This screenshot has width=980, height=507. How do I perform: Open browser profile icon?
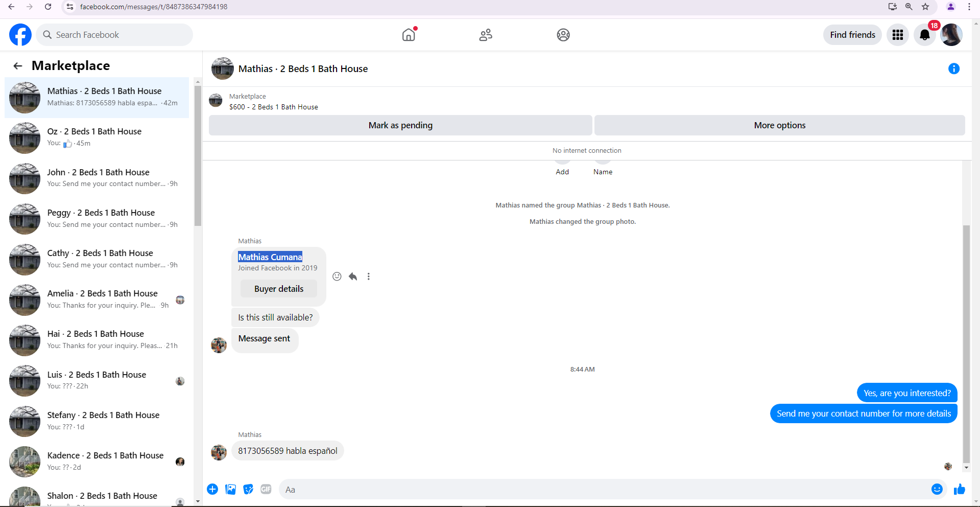coord(951,7)
